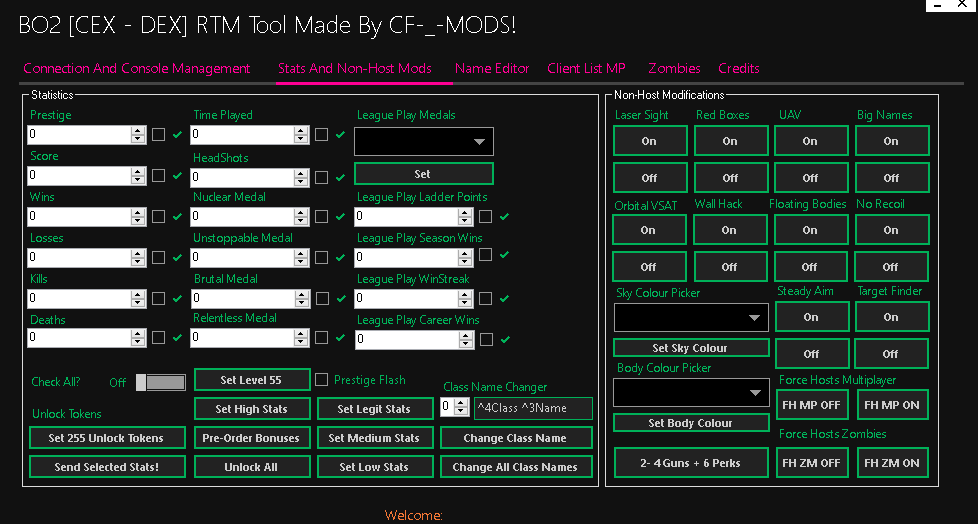
Task: Tick the Score stat checkbox
Action: click(158, 175)
